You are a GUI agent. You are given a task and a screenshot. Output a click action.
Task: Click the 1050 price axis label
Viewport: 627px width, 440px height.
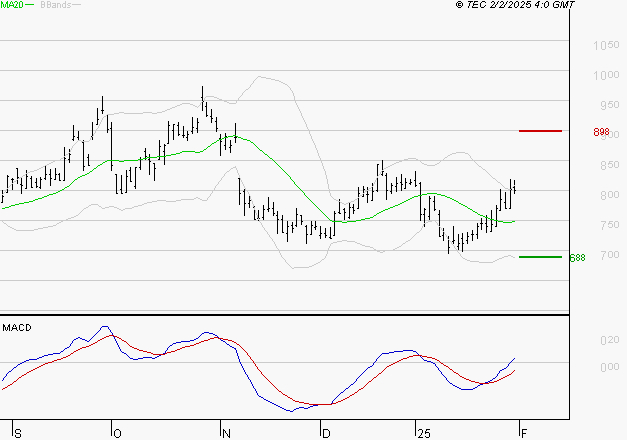click(606, 45)
